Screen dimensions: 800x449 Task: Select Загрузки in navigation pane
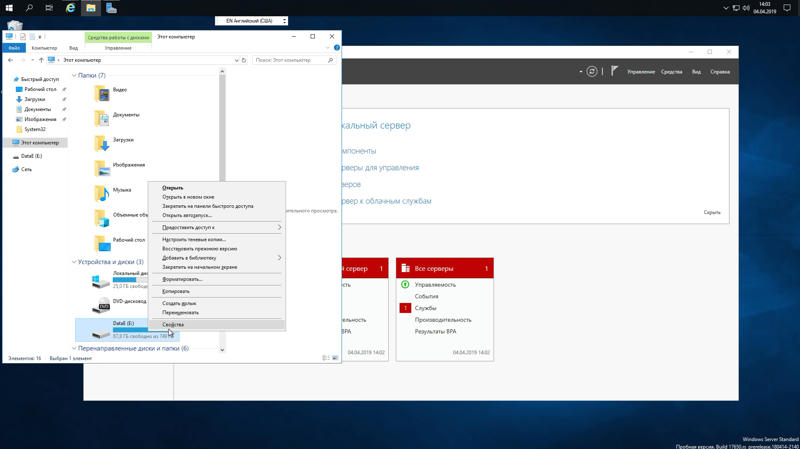pyautogui.click(x=35, y=99)
